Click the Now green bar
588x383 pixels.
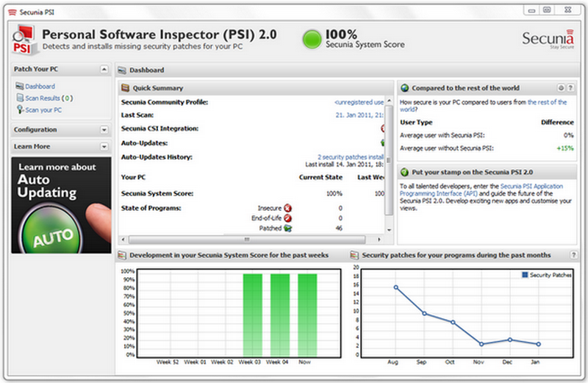click(x=307, y=315)
